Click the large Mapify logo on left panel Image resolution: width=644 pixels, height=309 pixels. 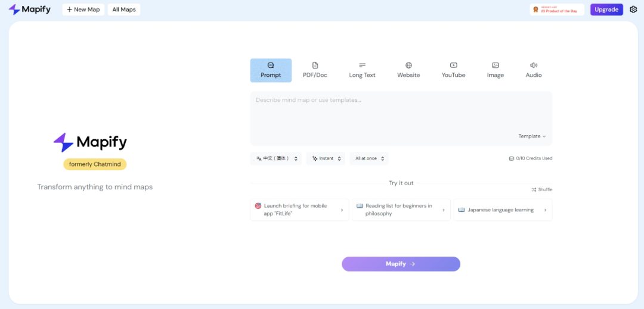tap(91, 143)
